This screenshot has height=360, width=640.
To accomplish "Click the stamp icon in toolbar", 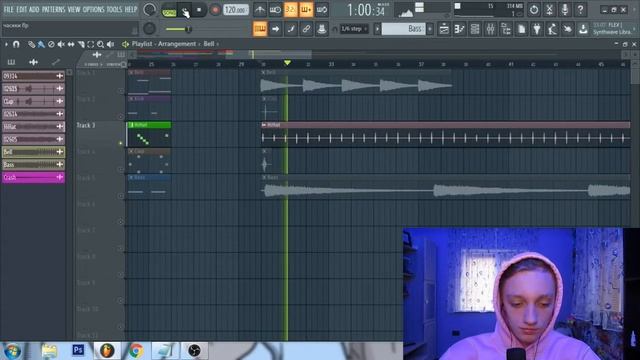I will [x=322, y=29].
